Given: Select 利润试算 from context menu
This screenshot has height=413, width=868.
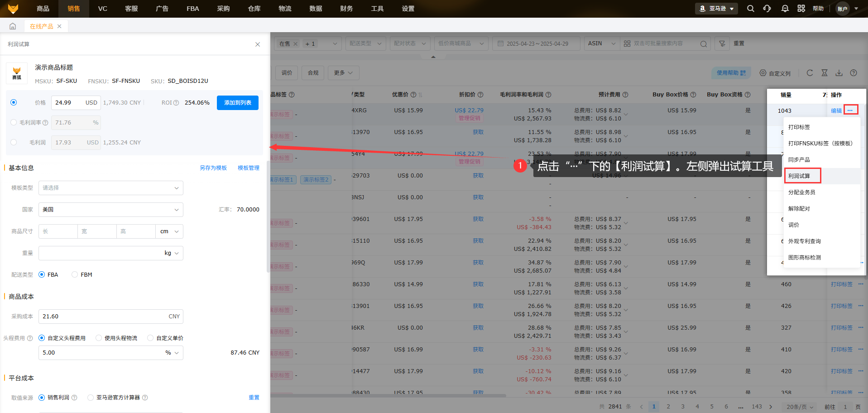Looking at the screenshot, I should coord(799,176).
